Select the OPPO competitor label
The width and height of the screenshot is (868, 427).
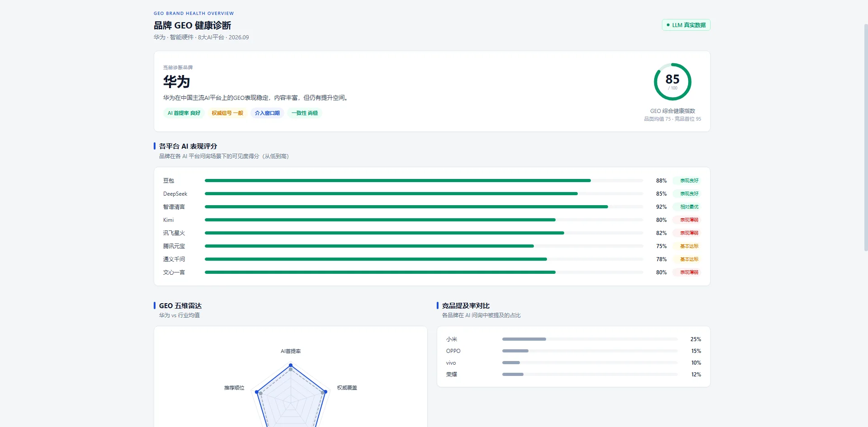coord(453,351)
